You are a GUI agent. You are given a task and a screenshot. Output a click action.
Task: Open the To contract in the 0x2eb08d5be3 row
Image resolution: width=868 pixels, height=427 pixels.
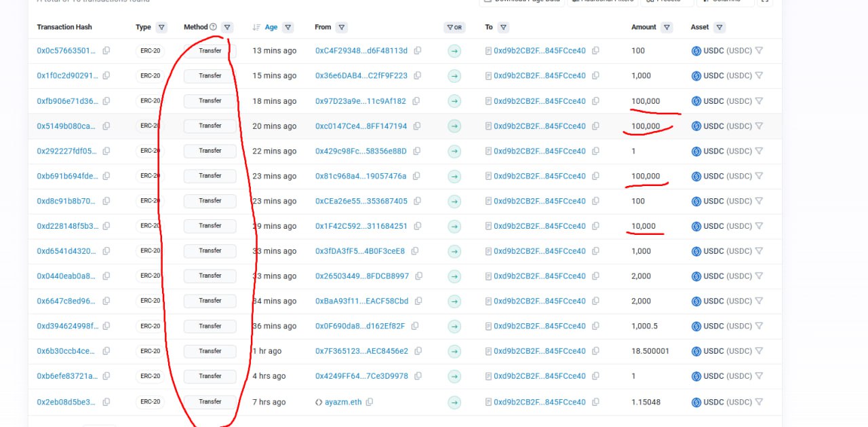click(x=540, y=402)
